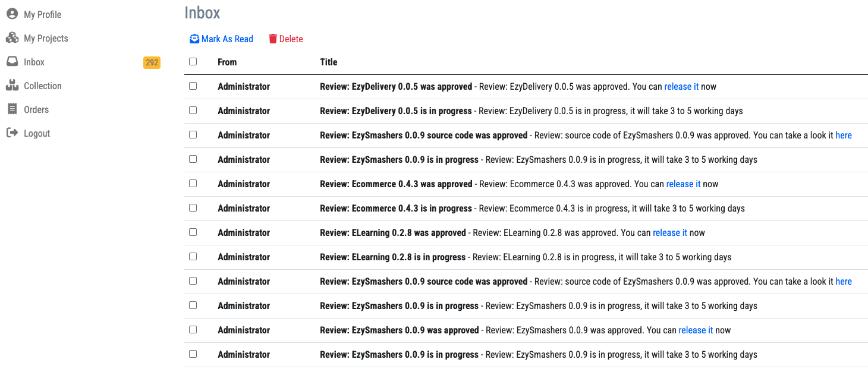The height and width of the screenshot is (372, 868).
Task: Check the ELearning 0.2.8 in progress message checkbox
Action: (x=193, y=256)
